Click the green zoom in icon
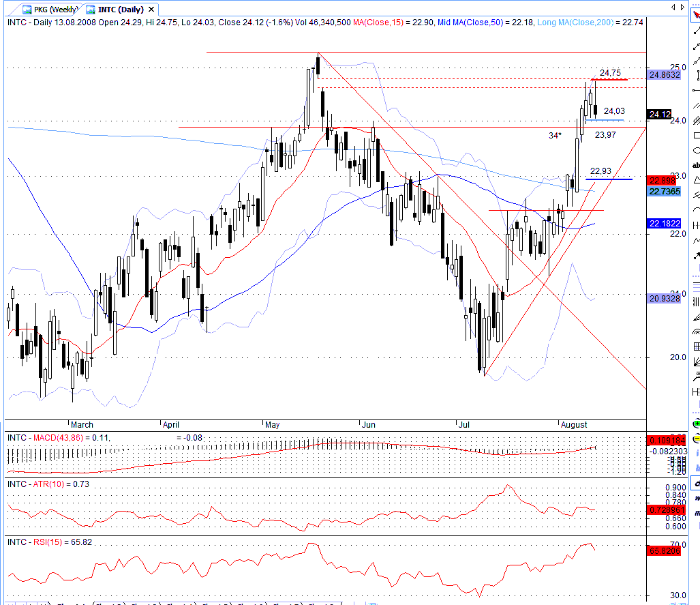 (697, 423)
